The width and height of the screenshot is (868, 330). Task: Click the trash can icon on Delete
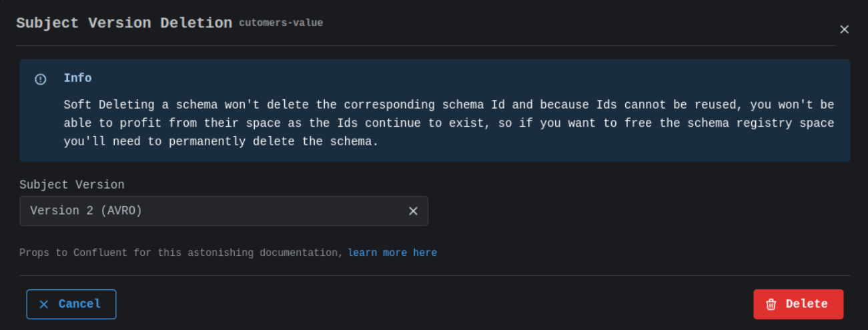click(771, 304)
